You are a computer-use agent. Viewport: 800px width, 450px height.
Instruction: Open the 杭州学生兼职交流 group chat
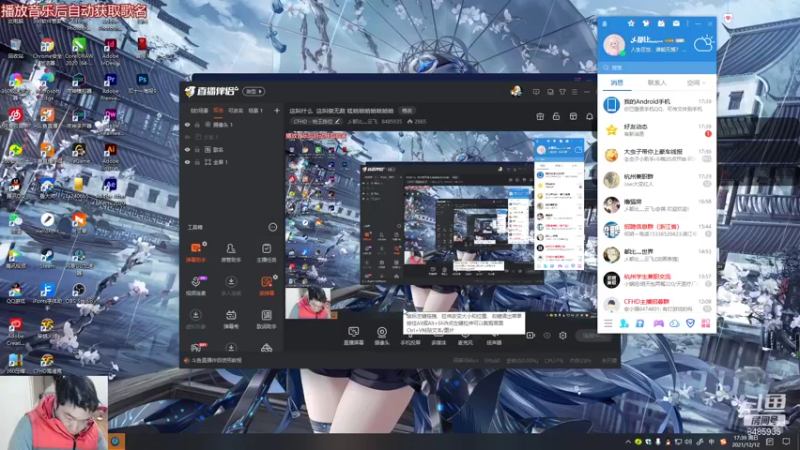657,280
